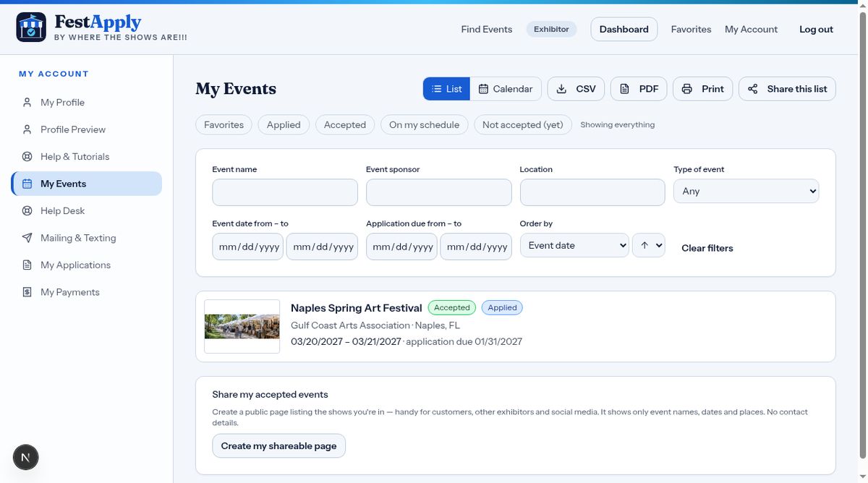Screen dimensions: 868x483
Task: Click the Share this list button
Action: pyautogui.click(x=787, y=89)
